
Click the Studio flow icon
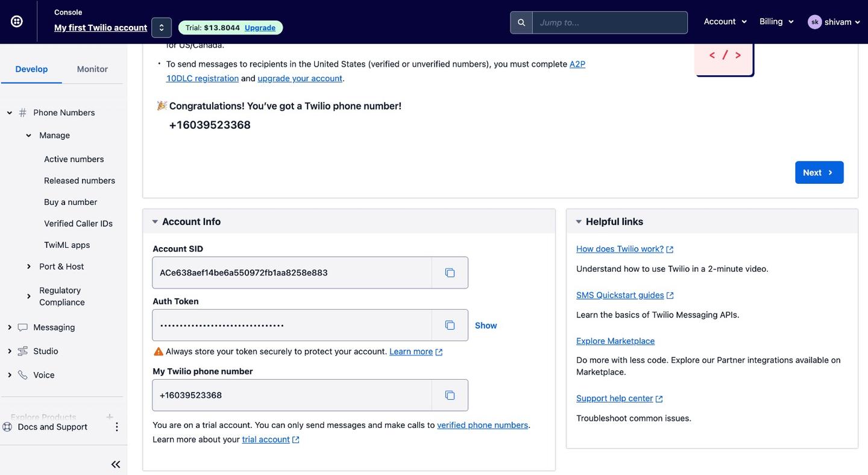23,351
